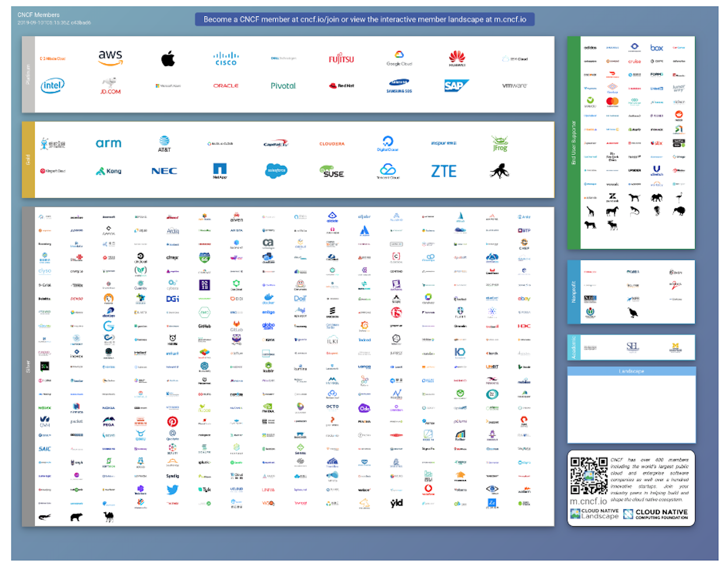Click the AWS logo in Platinum members

pos(110,58)
